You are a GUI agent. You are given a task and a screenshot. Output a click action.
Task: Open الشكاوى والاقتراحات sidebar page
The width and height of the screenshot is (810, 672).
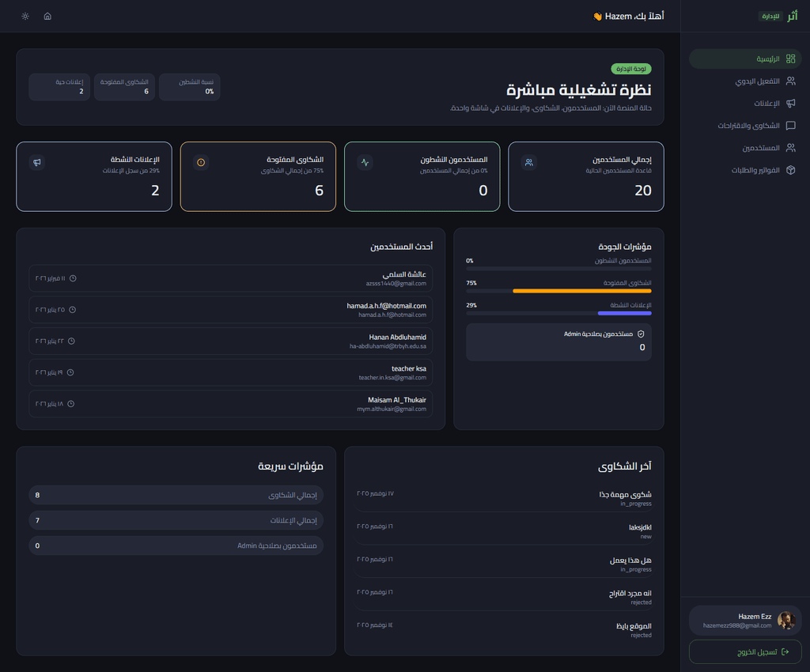click(x=745, y=126)
